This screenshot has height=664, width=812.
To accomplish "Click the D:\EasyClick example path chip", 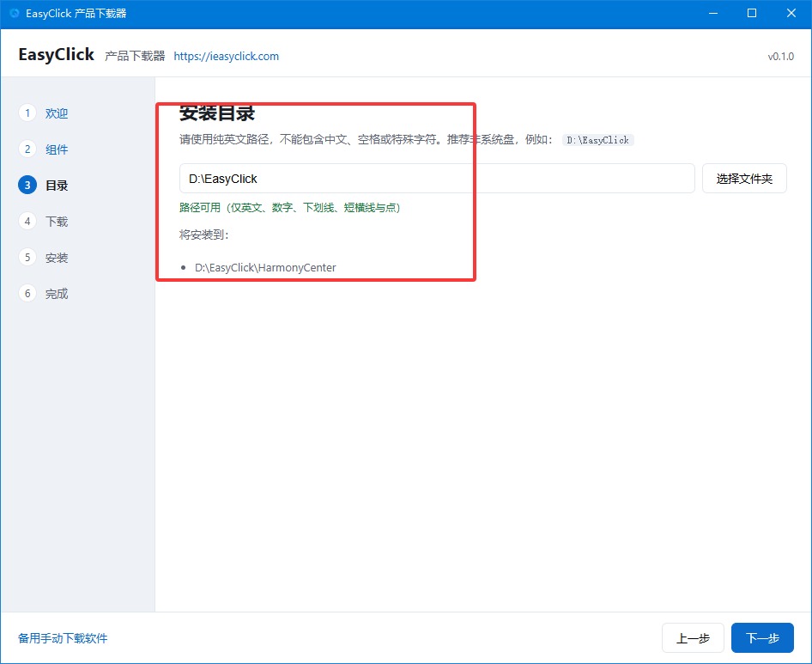I will pos(597,140).
